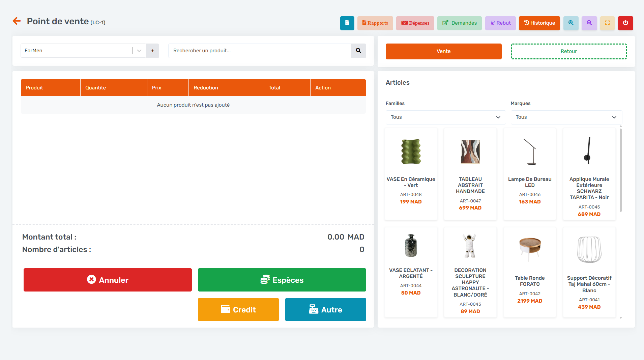Switch to Vente mode
The height and width of the screenshot is (360, 644).
point(443,51)
